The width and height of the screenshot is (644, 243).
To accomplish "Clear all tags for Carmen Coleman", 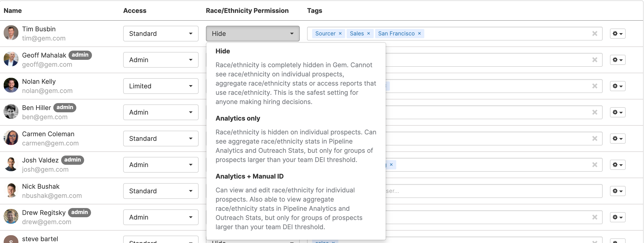I will coord(595,139).
